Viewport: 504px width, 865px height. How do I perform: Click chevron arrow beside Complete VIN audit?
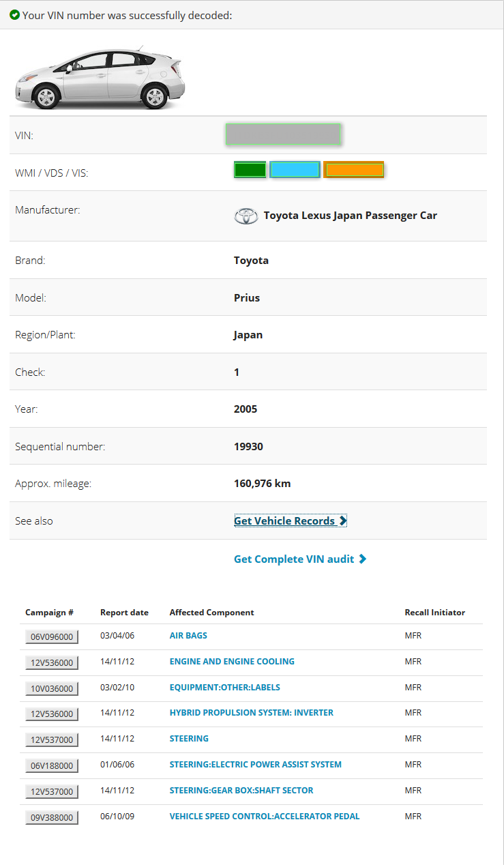point(363,559)
